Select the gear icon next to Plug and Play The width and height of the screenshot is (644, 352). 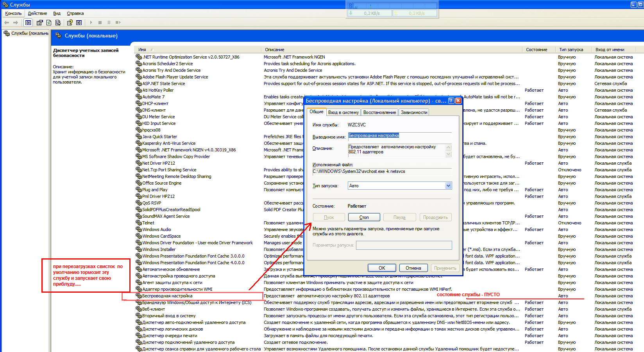139,190
